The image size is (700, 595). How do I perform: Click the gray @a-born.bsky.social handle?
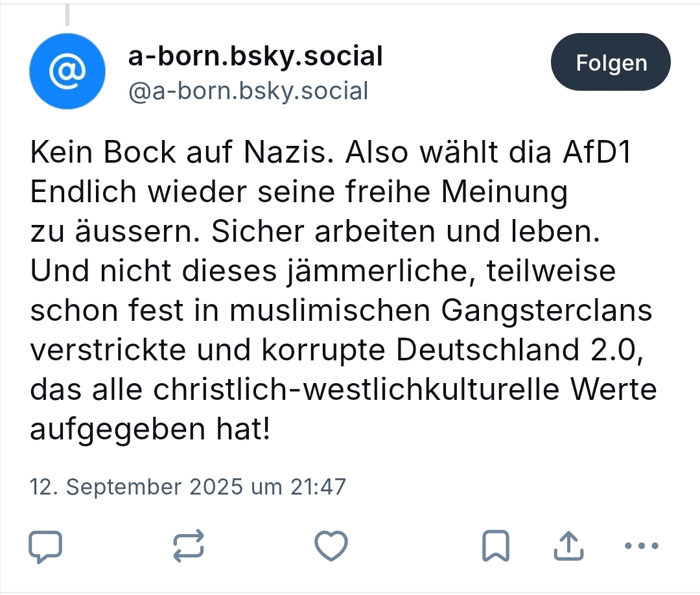248,91
